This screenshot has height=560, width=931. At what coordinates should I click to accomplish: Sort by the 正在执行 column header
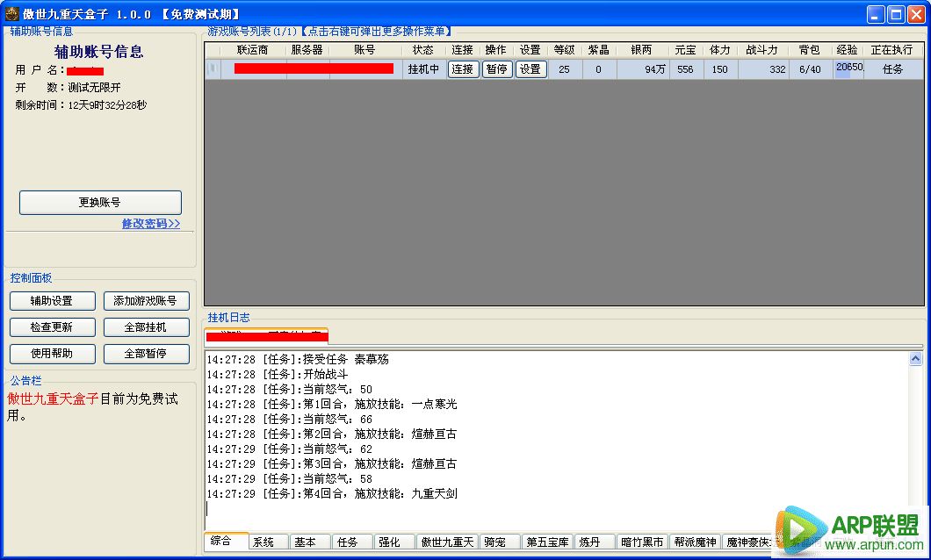point(892,50)
